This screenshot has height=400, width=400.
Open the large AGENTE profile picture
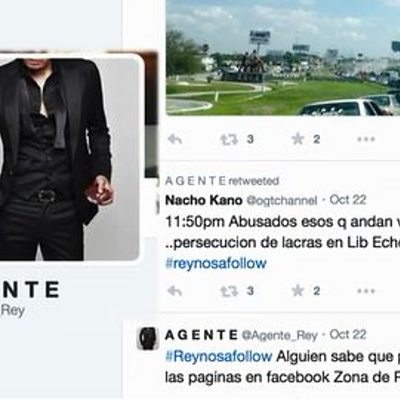coord(68,157)
